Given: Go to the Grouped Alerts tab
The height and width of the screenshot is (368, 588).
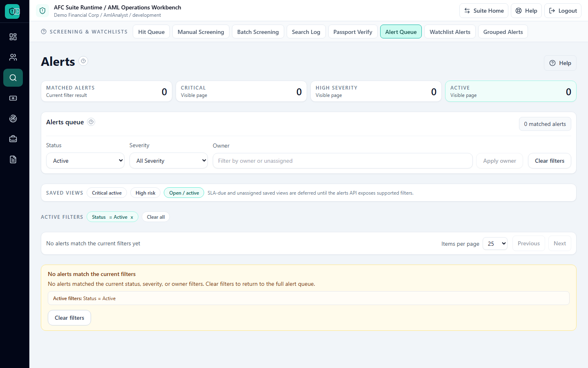Looking at the screenshot, I should (x=503, y=32).
